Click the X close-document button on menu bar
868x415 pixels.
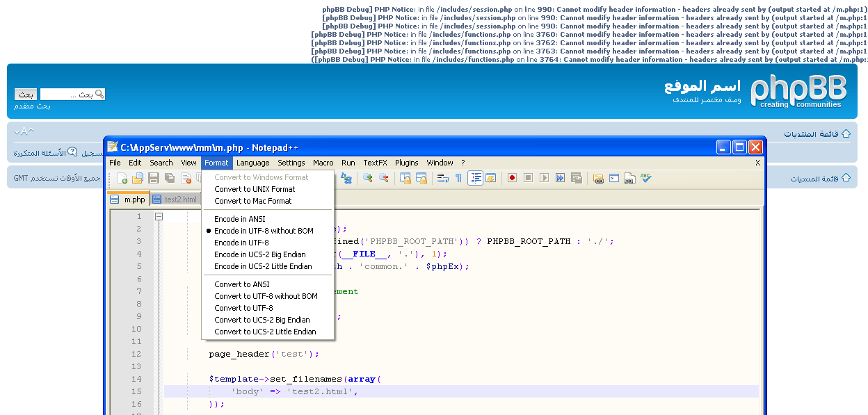tap(758, 163)
